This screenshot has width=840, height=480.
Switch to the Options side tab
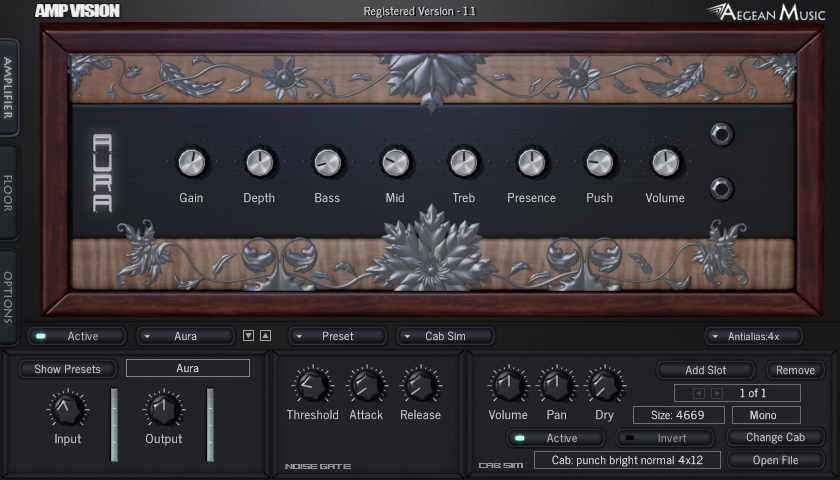pyautogui.click(x=9, y=297)
